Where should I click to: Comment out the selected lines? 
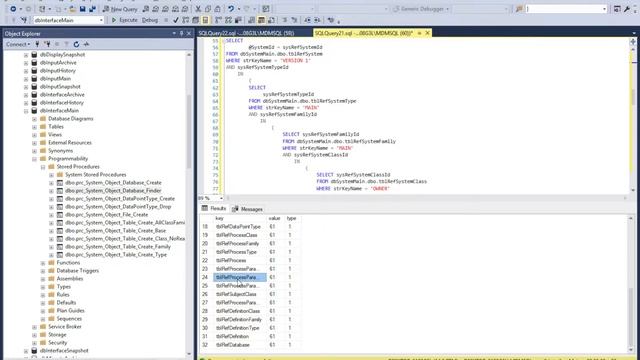285,20
